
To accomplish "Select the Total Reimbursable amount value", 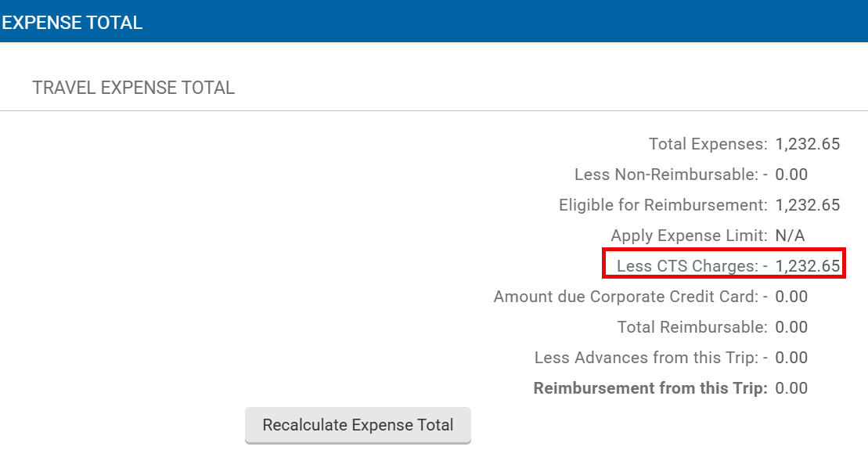I will tap(791, 327).
